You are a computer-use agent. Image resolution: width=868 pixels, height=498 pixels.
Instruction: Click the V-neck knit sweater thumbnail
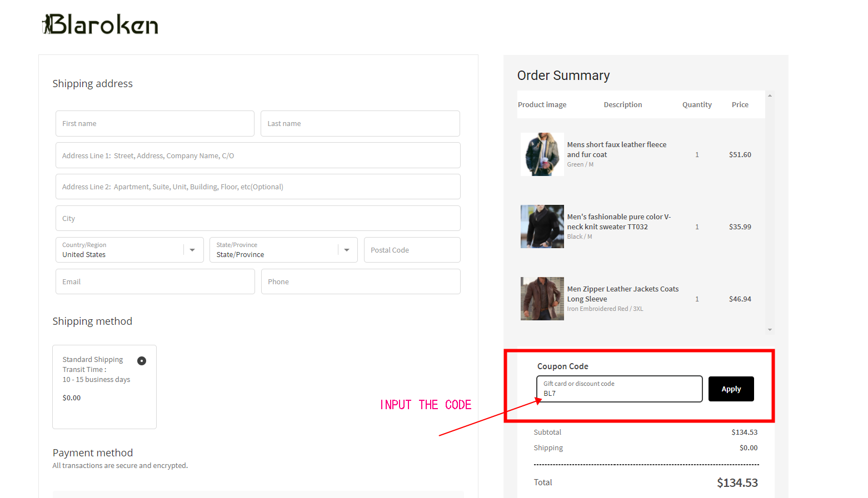(x=542, y=227)
